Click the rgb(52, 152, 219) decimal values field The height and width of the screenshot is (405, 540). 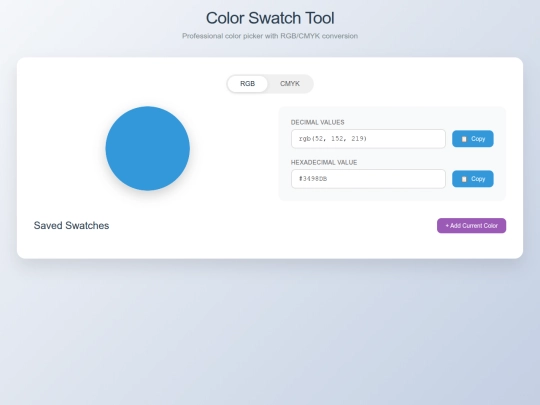click(368, 139)
